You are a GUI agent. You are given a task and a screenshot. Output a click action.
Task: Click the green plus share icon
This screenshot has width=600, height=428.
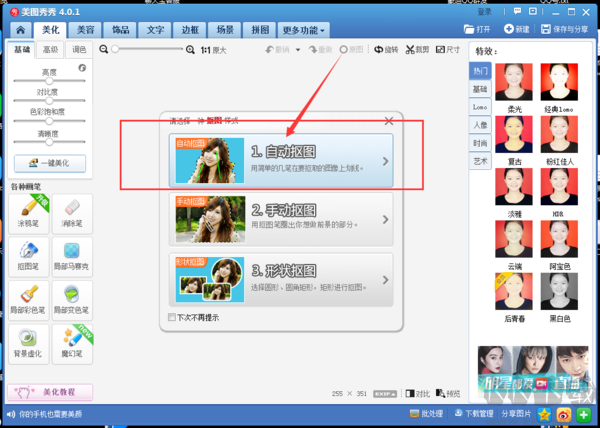coord(584,414)
